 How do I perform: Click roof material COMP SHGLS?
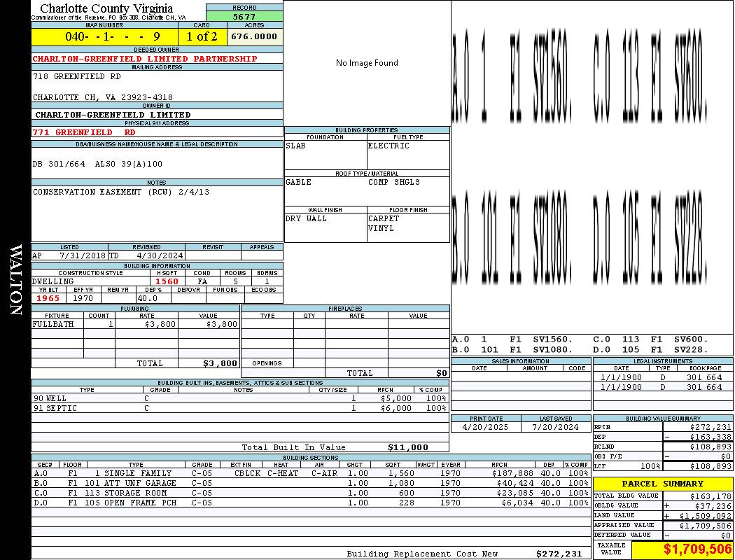point(394,182)
